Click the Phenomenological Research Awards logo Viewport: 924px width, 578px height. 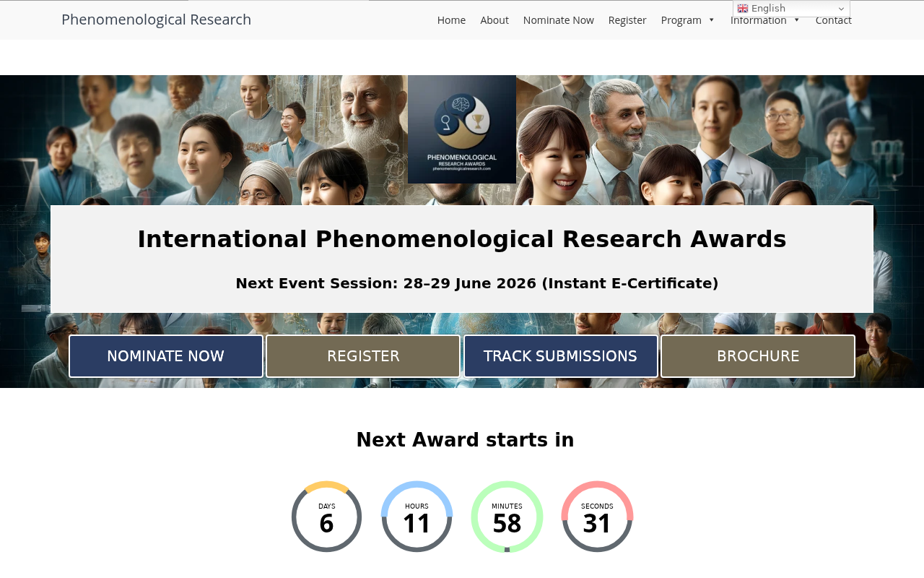pos(462,129)
